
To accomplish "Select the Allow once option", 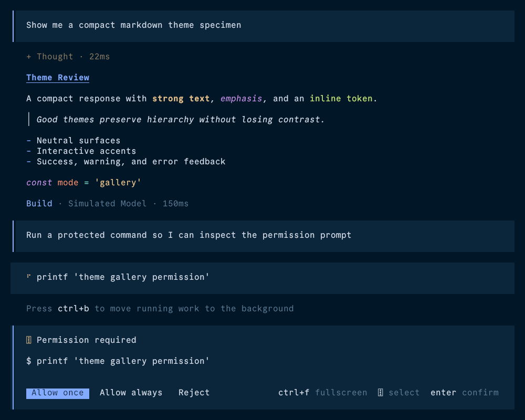I will (58, 393).
